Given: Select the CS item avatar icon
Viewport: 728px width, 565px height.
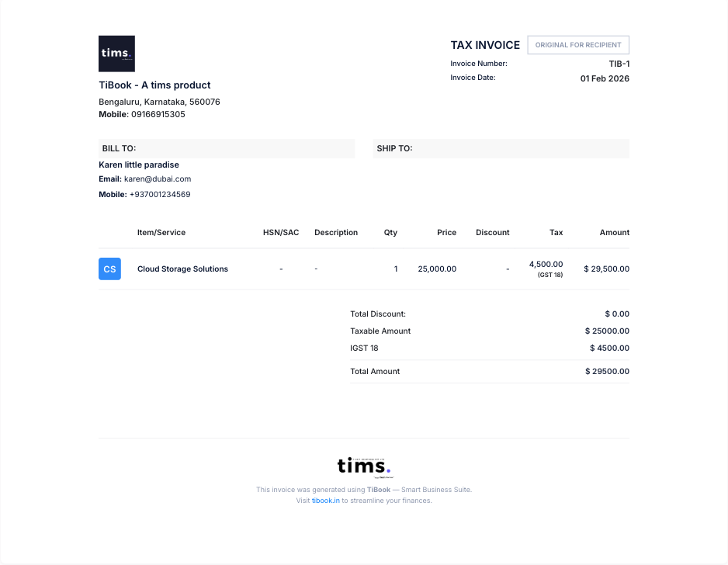Looking at the screenshot, I should pyautogui.click(x=109, y=269).
